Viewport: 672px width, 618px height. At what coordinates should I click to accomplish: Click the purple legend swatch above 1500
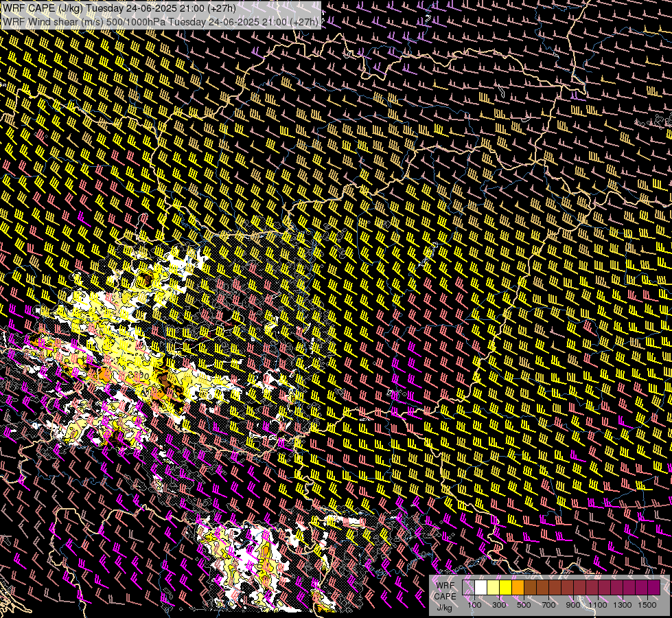pos(654,588)
